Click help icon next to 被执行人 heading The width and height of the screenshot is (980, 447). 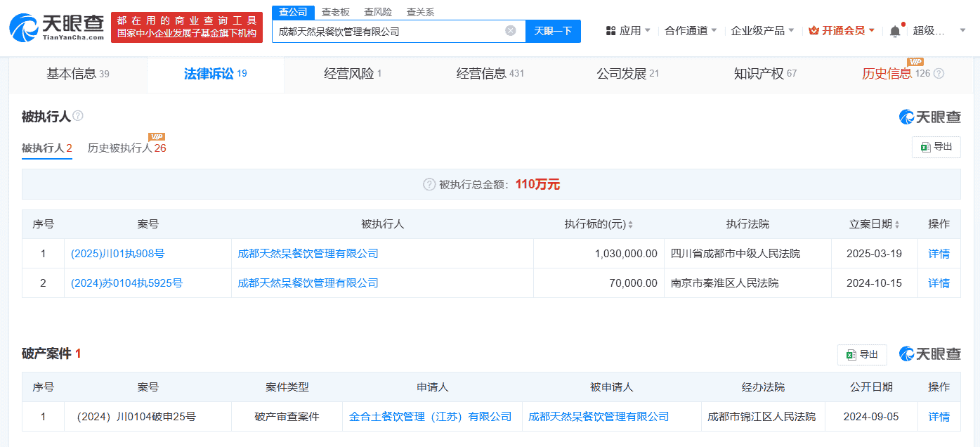[x=78, y=116]
